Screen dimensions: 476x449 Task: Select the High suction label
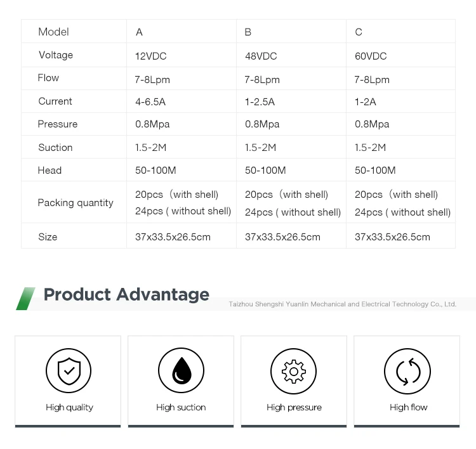click(181, 407)
